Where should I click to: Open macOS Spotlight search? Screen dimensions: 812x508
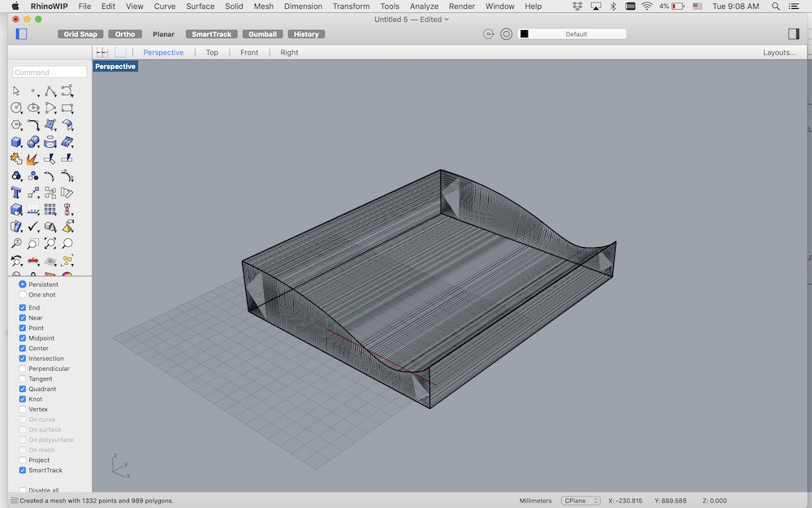click(x=775, y=7)
